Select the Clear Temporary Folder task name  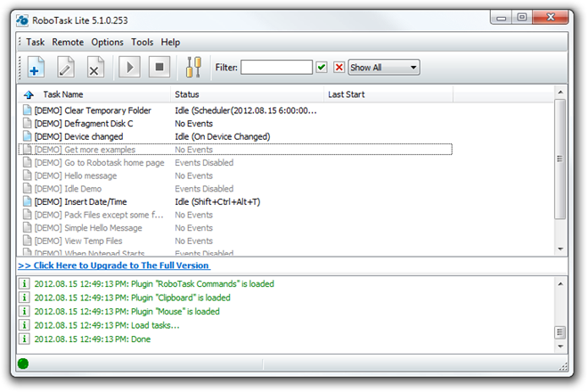[93, 110]
